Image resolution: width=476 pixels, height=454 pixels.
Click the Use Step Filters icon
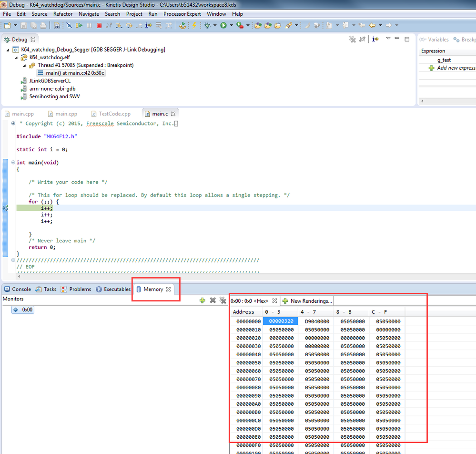[169, 26]
